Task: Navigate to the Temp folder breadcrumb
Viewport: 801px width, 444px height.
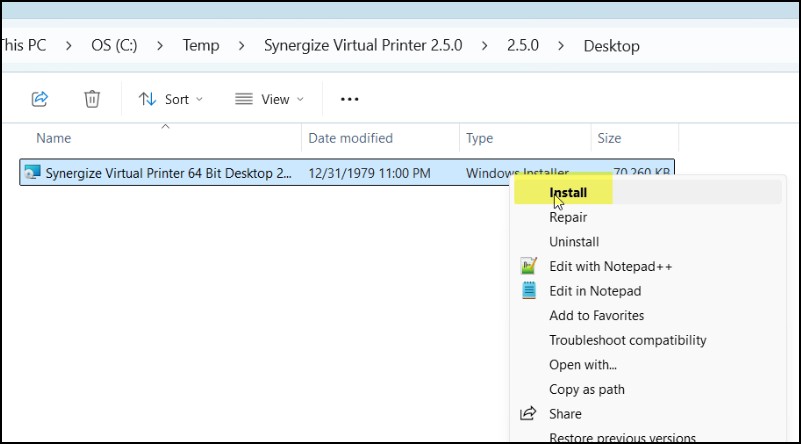Action: click(x=200, y=46)
